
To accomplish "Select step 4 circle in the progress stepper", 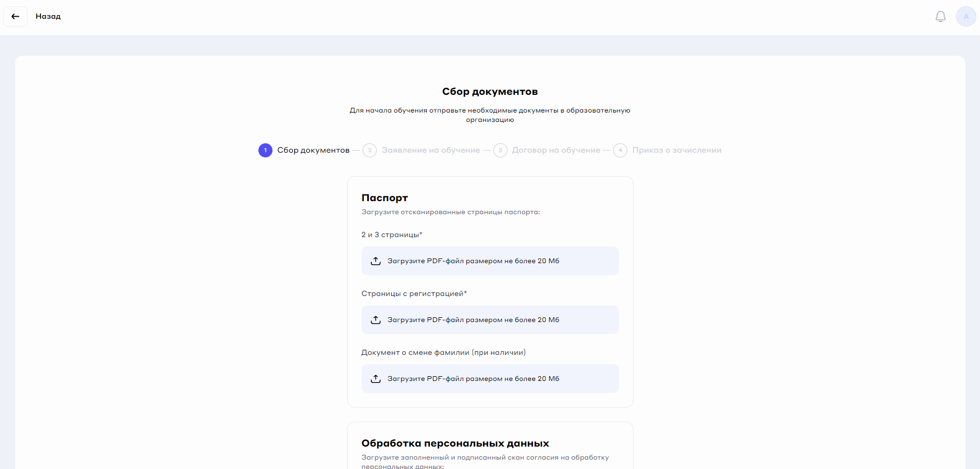I will (x=620, y=151).
